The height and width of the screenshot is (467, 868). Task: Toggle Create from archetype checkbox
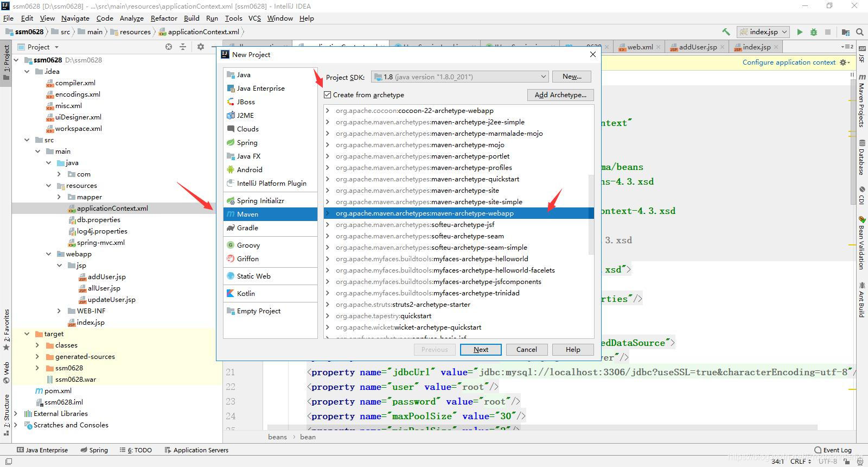click(x=328, y=94)
